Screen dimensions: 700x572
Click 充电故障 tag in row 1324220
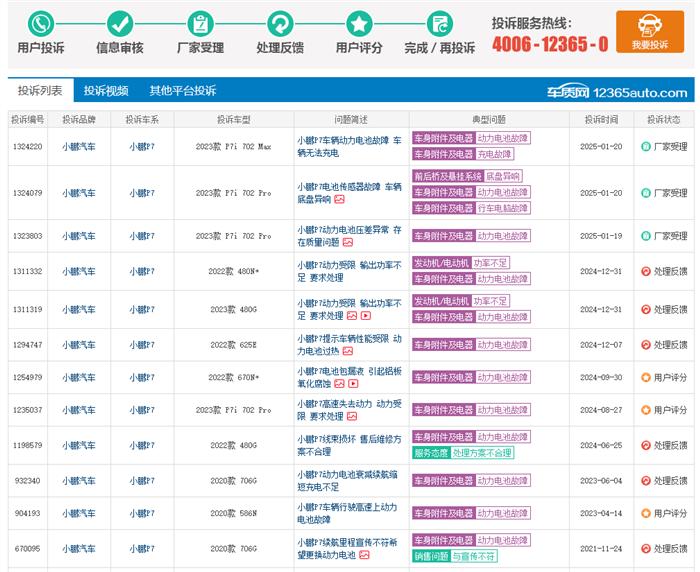point(494,154)
